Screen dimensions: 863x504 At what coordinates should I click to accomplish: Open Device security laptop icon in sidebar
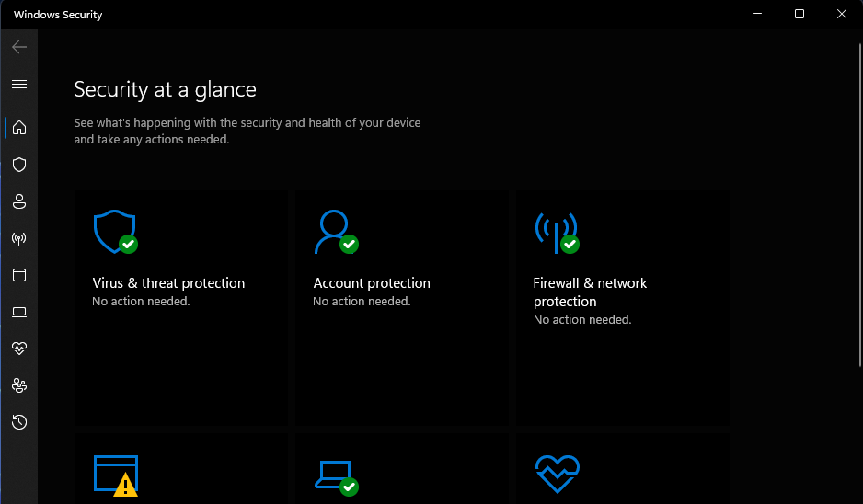(18, 312)
